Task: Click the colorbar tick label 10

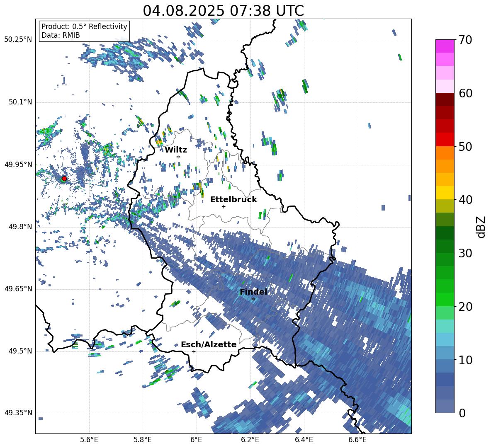Action: coord(465,360)
